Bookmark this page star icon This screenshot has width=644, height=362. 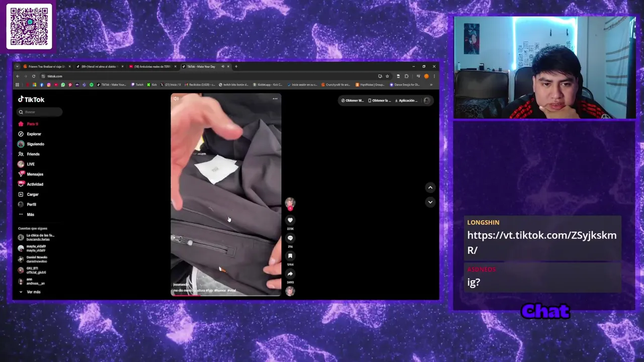[x=387, y=76]
